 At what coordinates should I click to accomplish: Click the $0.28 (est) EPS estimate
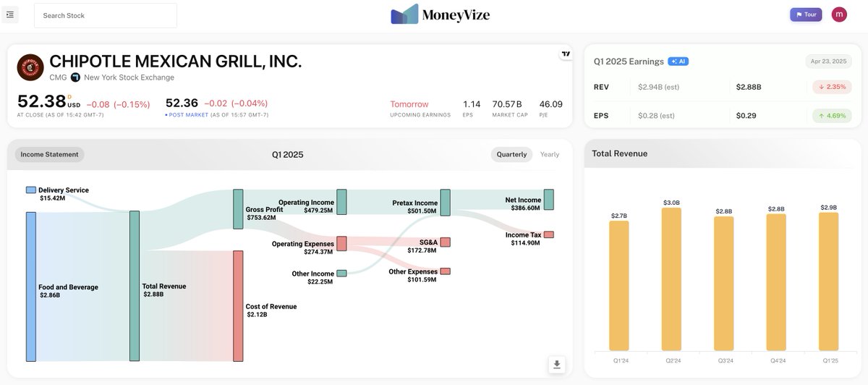click(656, 116)
